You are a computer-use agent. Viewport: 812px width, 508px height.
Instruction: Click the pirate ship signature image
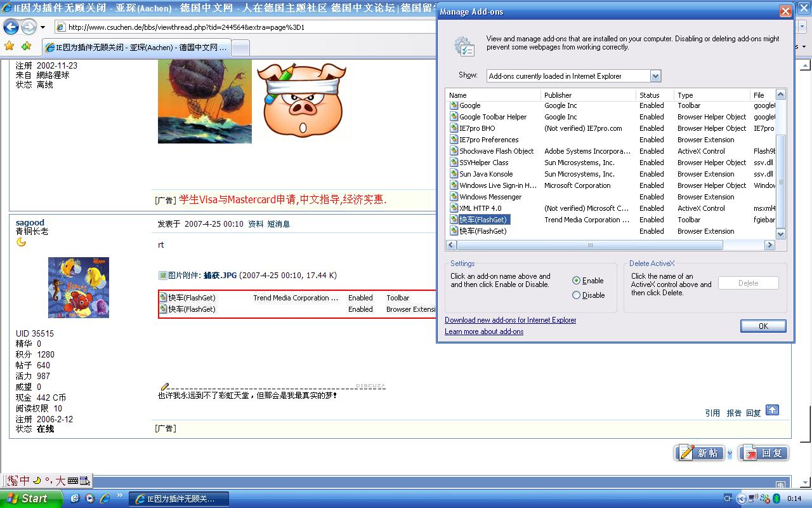[x=205, y=102]
